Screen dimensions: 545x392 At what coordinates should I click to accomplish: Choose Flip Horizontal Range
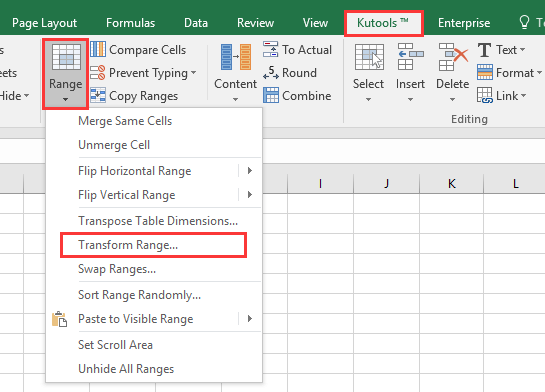click(x=154, y=171)
